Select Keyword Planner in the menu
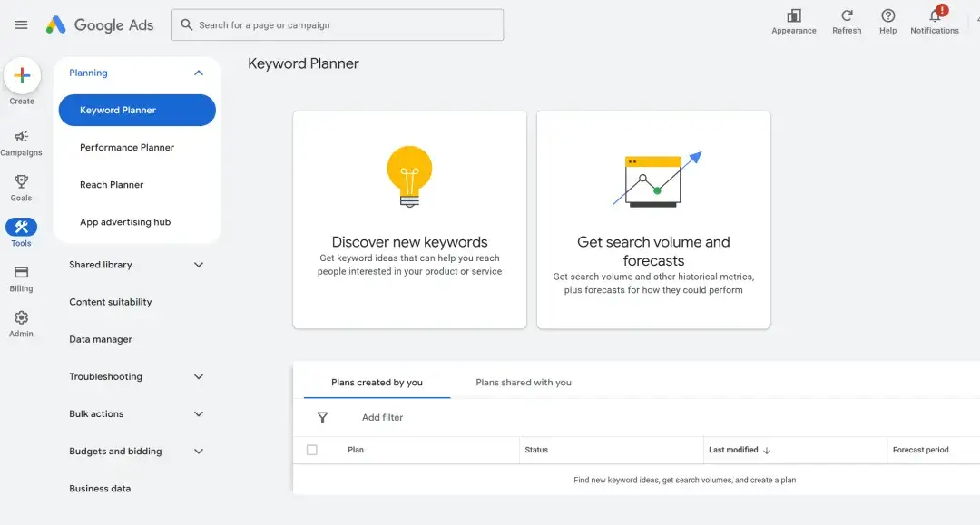The height and width of the screenshot is (525, 980). coord(137,110)
